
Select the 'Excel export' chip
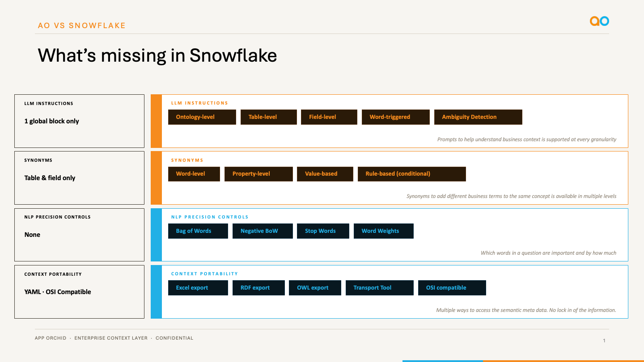pyautogui.click(x=198, y=288)
